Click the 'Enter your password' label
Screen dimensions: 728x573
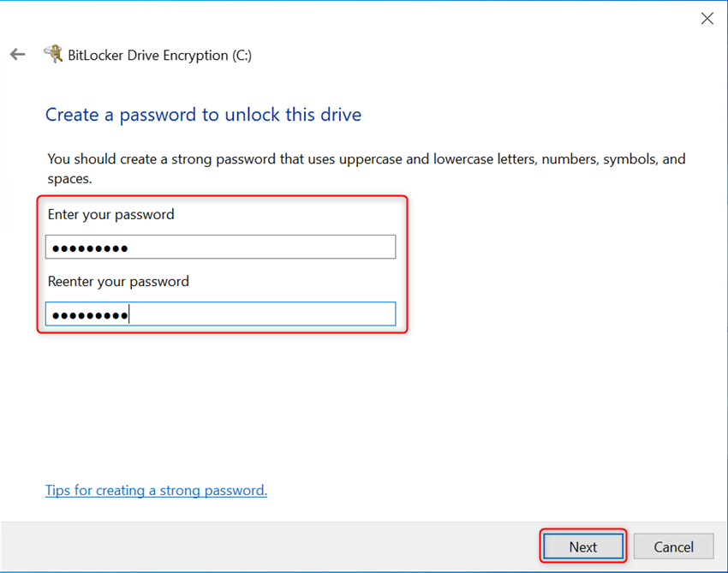coord(110,214)
